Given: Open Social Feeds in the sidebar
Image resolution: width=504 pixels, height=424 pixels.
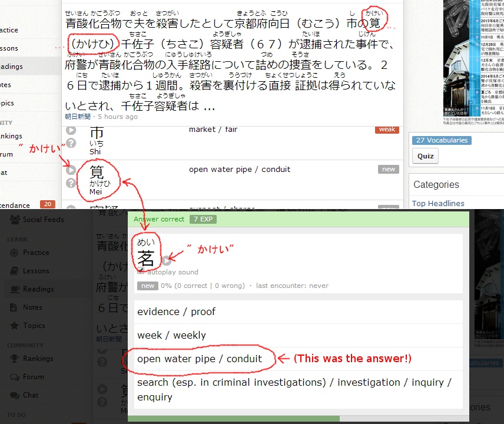Looking at the screenshot, I should click(x=43, y=220).
